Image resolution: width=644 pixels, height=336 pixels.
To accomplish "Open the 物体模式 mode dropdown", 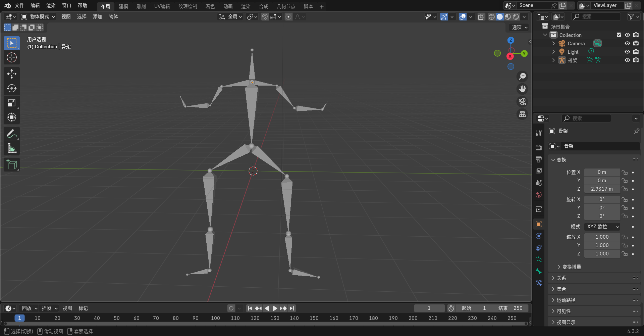I will pos(38,17).
